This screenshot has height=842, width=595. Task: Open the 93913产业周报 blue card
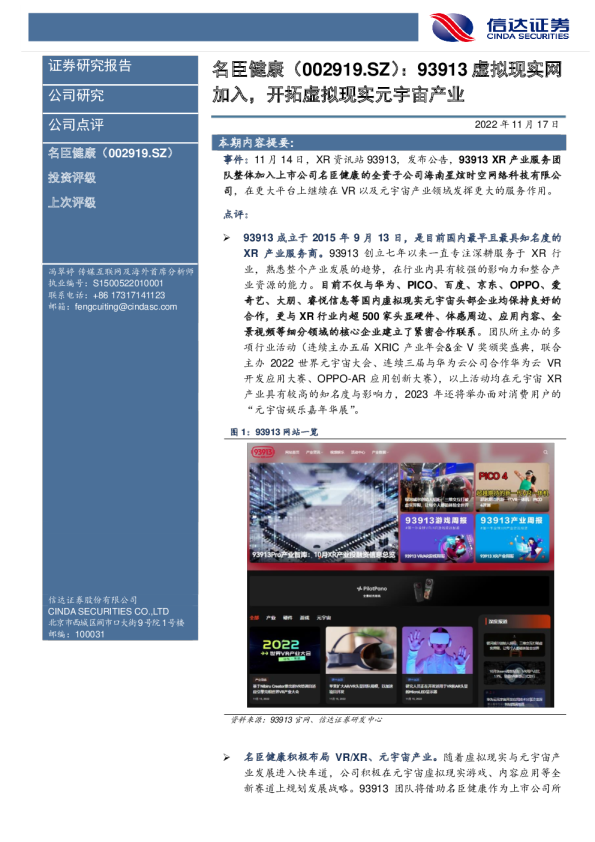point(512,538)
